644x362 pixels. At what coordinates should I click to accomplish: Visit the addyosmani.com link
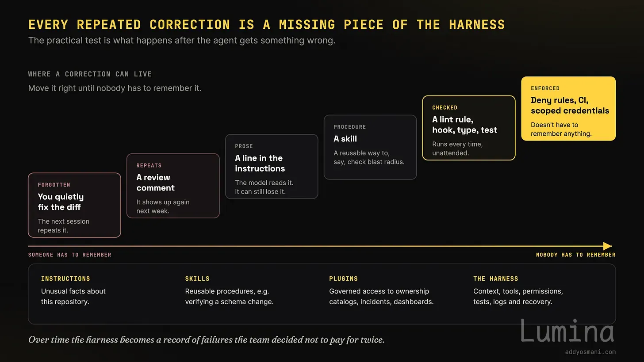click(x=590, y=352)
